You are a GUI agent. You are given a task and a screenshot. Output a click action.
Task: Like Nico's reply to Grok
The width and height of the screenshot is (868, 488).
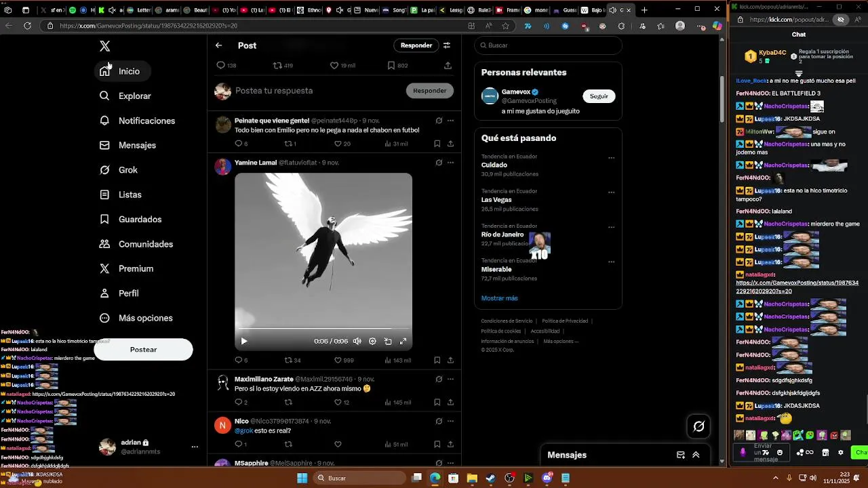[338, 445]
